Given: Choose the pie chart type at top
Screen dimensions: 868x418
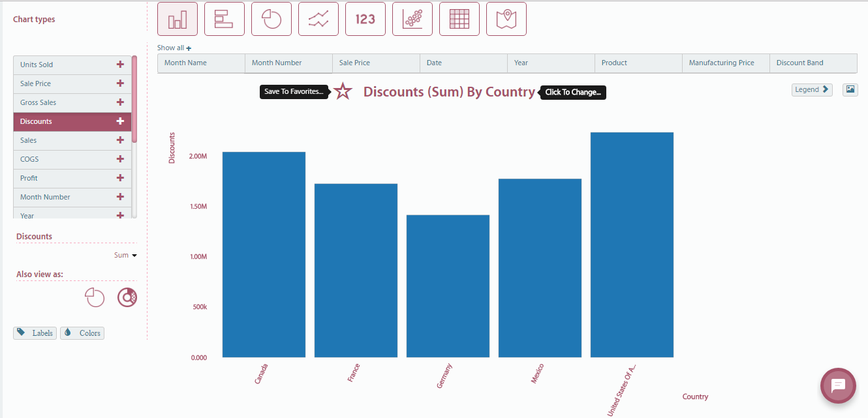Looking at the screenshot, I should pyautogui.click(x=271, y=19).
